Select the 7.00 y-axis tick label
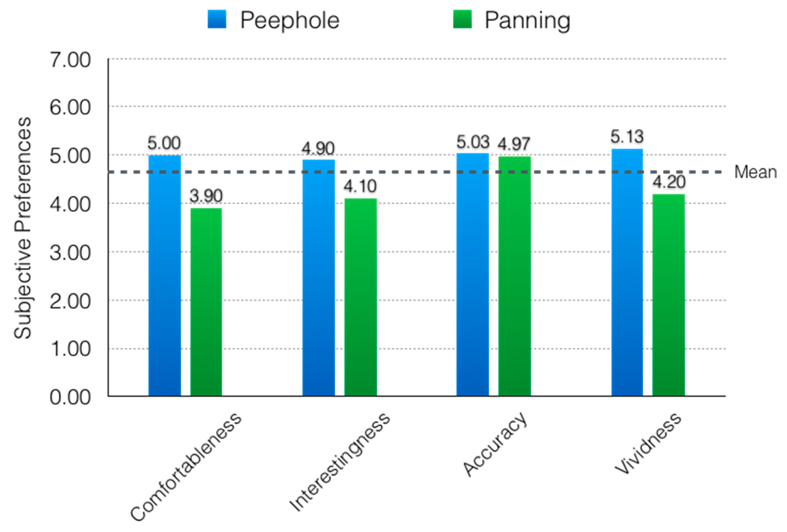The height and width of the screenshot is (532, 787). (70, 60)
